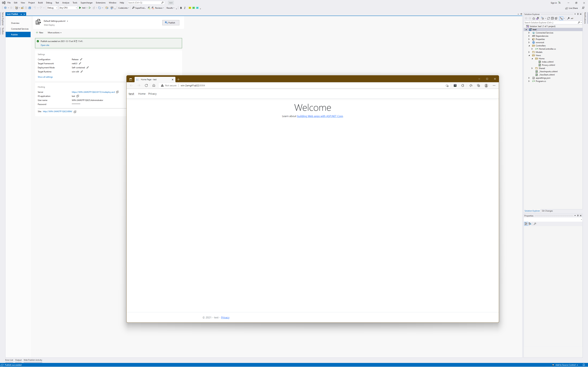Image resolution: width=588 pixels, height=367 pixels.
Task: Open Solution Explorer Properties wrench icon
Action: click(x=568, y=19)
